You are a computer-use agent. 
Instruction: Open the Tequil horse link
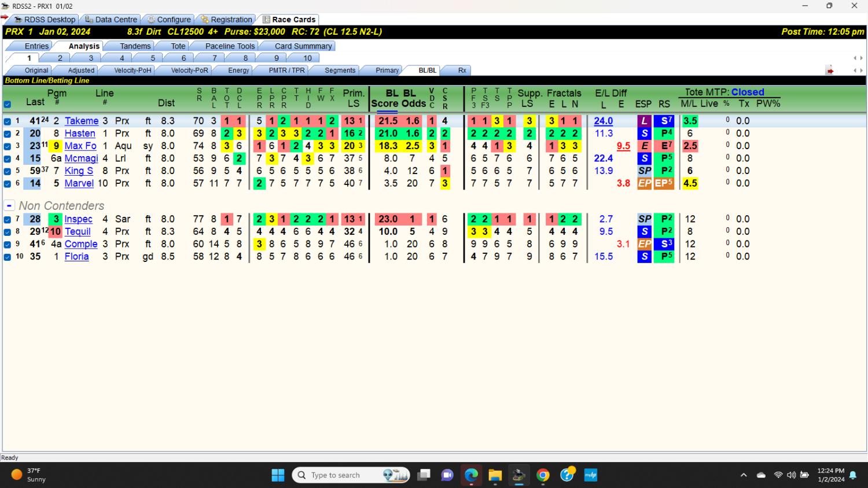coord(78,231)
